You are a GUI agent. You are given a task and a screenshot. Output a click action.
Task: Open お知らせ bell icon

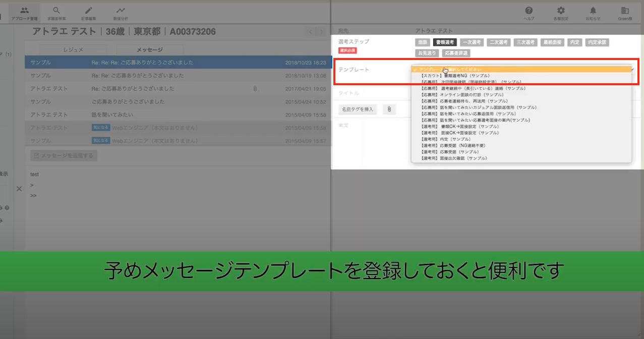(x=593, y=10)
